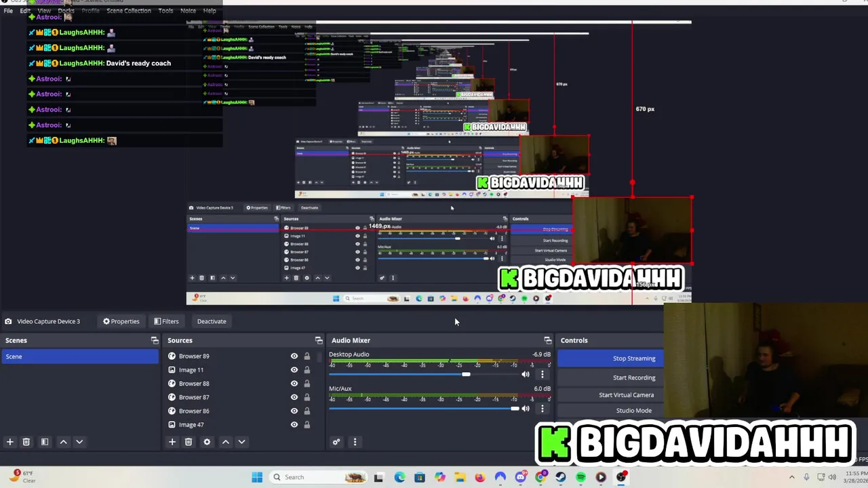Click the taskbar Search box

point(319,477)
